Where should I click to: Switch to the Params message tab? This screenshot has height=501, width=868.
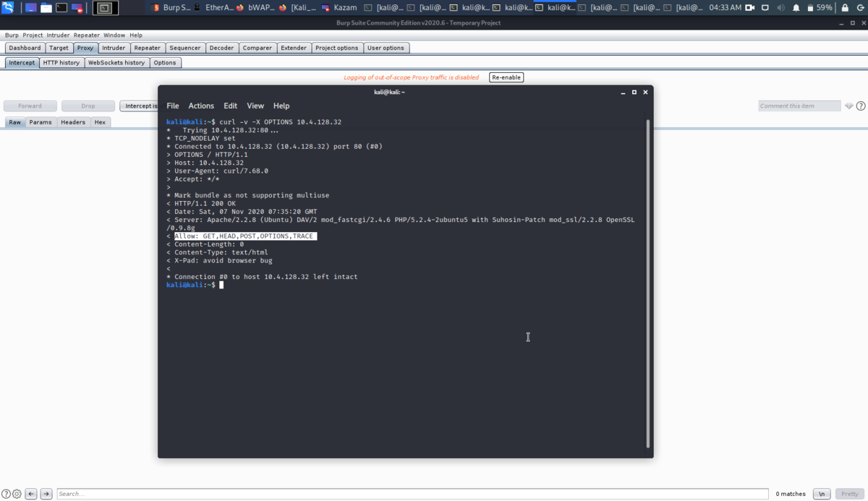(x=41, y=122)
